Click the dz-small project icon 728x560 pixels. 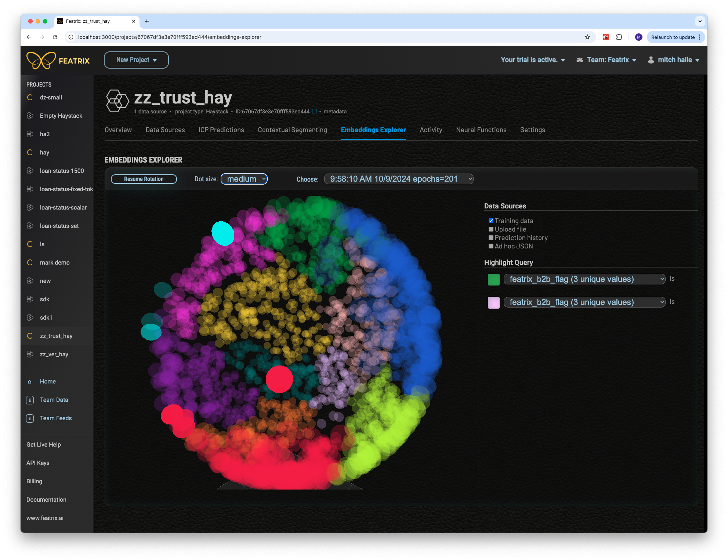(x=30, y=97)
